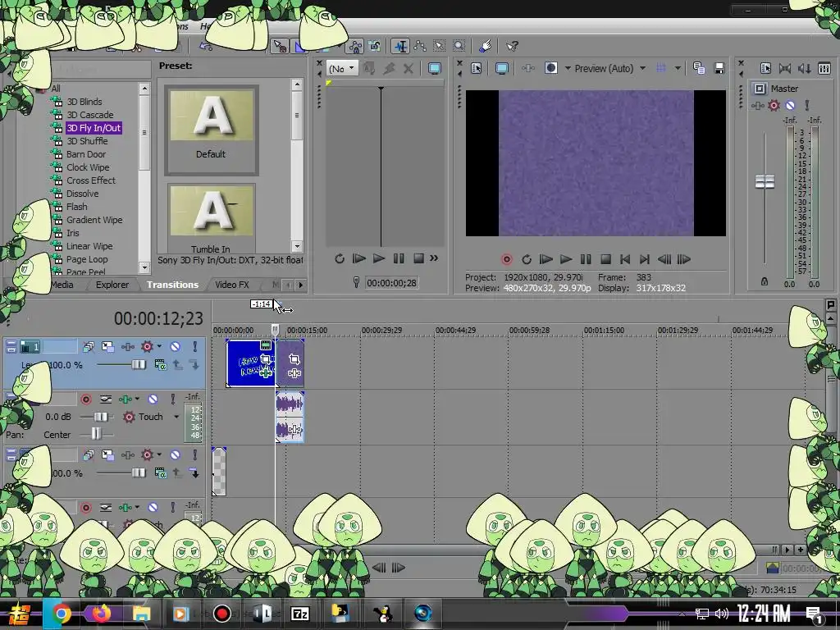Select the Cross Effect transition
Viewport: 840px width, 630px height.
[x=90, y=180]
